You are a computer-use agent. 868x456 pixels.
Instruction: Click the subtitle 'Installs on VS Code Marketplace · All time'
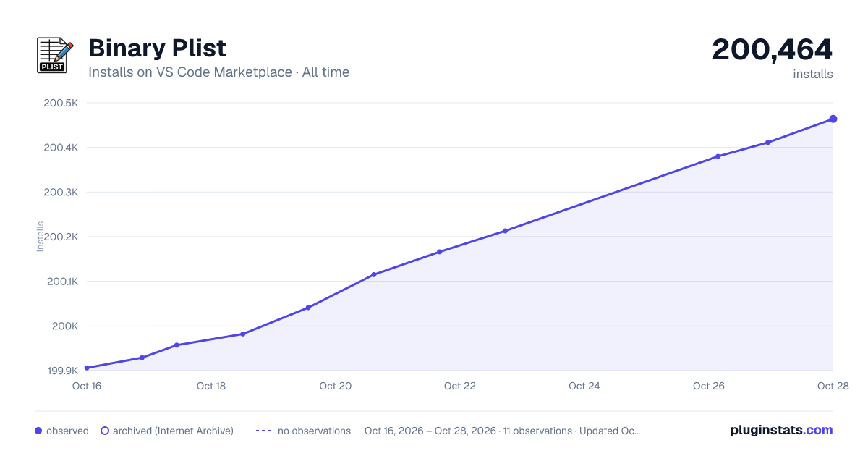pyautogui.click(x=218, y=72)
